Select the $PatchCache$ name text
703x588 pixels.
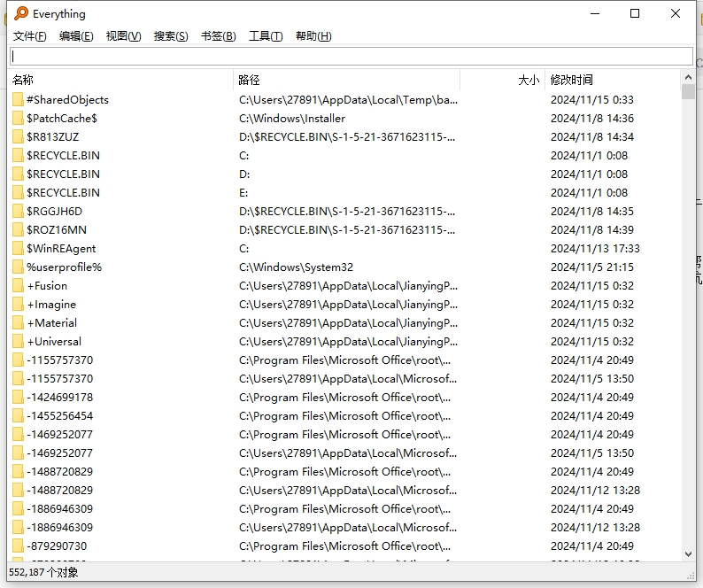[62, 118]
